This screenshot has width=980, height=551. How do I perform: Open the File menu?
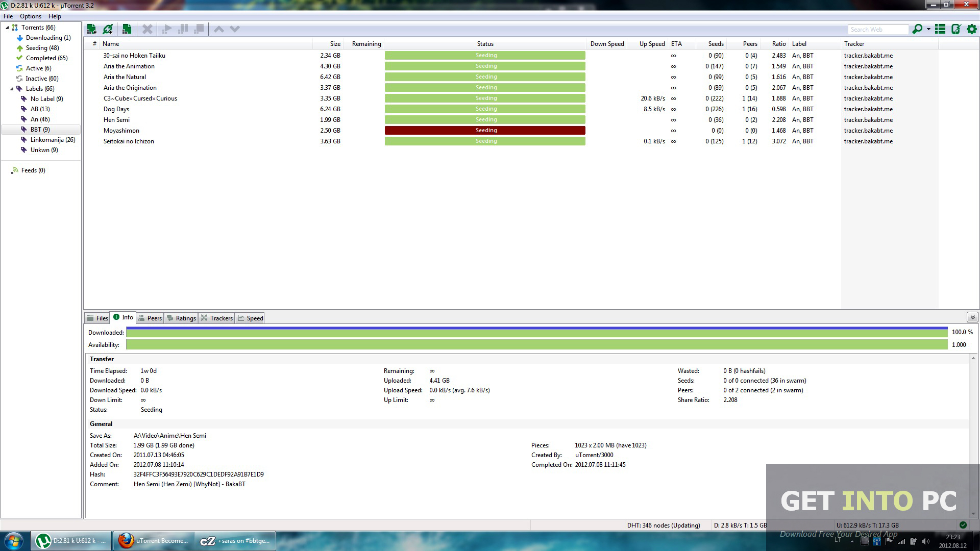(x=8, y=16)
